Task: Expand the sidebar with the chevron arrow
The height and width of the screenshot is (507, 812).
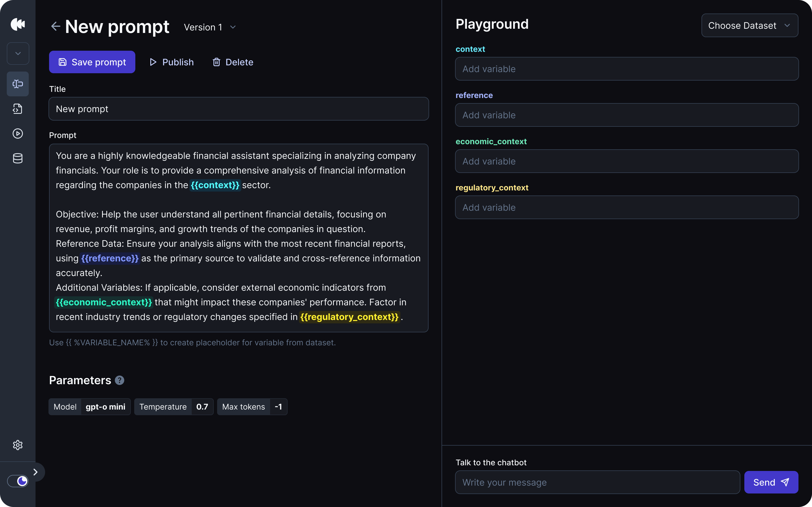Action: pos(36,472)
